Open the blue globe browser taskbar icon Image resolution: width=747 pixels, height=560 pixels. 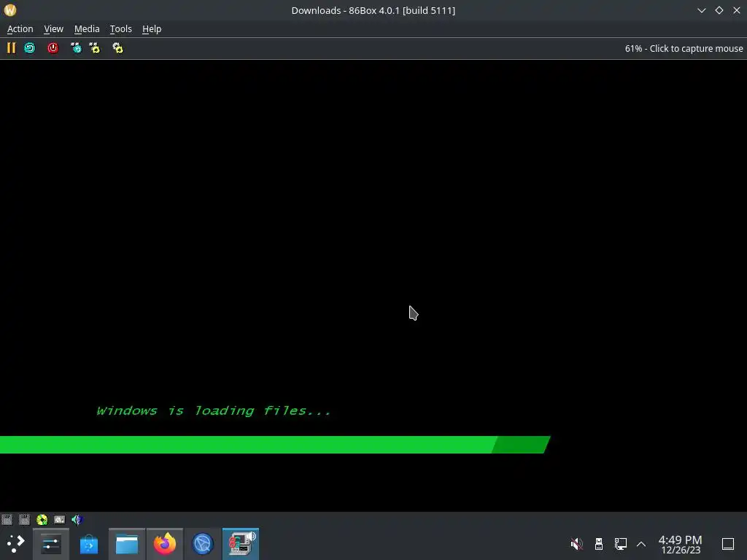pyautogui.click(x=203, y=544)
